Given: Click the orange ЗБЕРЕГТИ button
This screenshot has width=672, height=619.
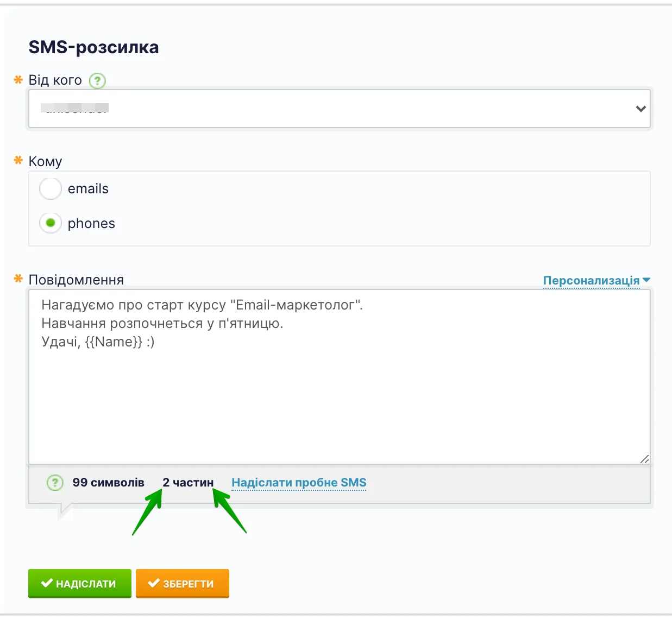Looking at the screenshot, I should 183,583.
